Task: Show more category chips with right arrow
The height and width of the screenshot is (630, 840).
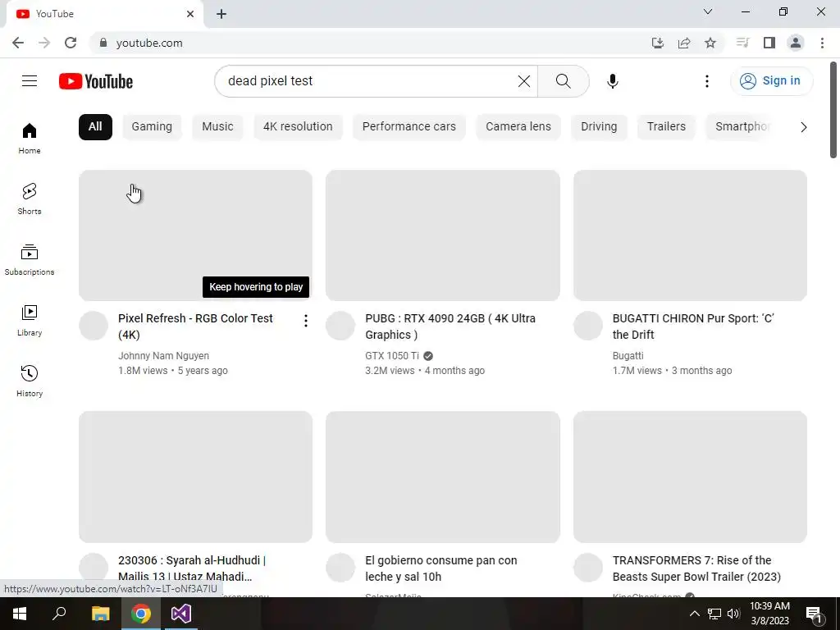Action: click(804, 127)
